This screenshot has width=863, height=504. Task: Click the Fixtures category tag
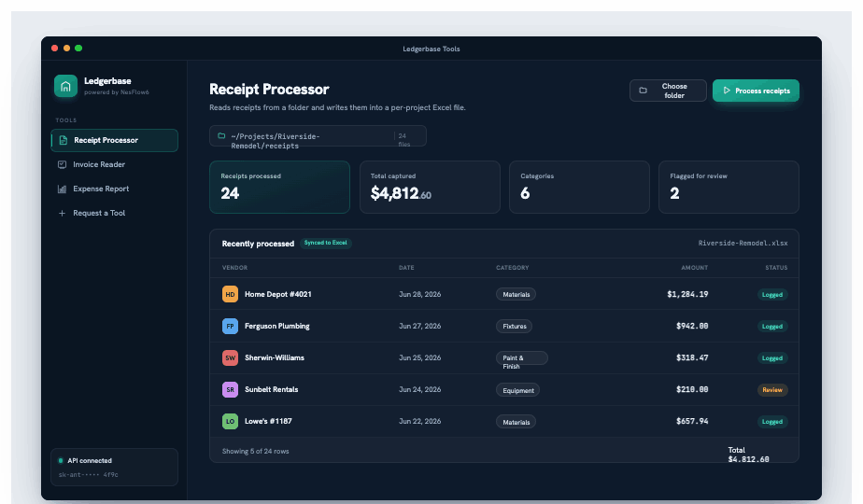coord(515,327)
